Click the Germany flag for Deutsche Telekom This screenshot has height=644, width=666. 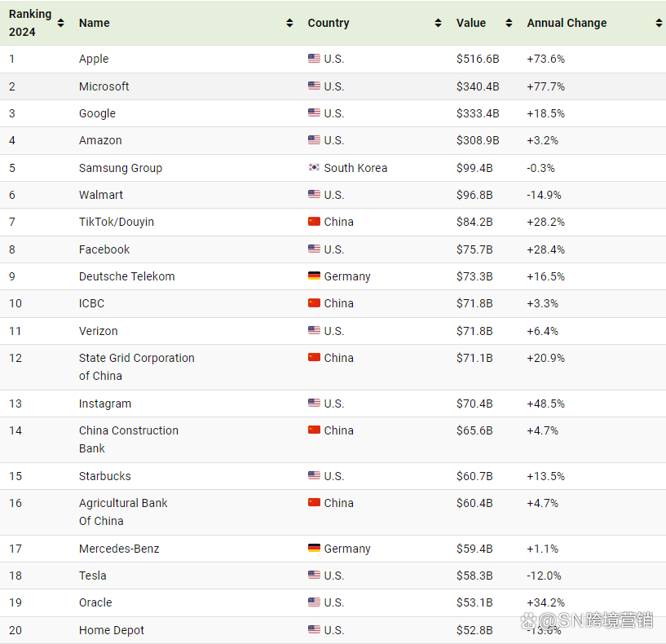[315, 276]
